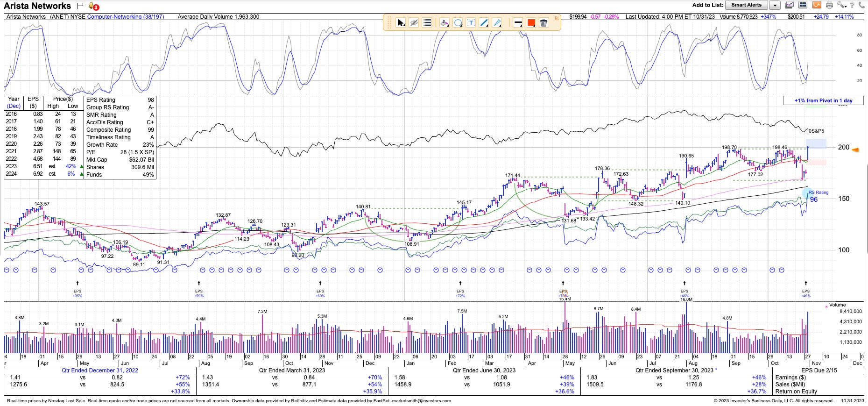Image resolution: width=868 pixels, height=406 pixels.
Task: Click the phone contact icon
Action: (861, 5)
